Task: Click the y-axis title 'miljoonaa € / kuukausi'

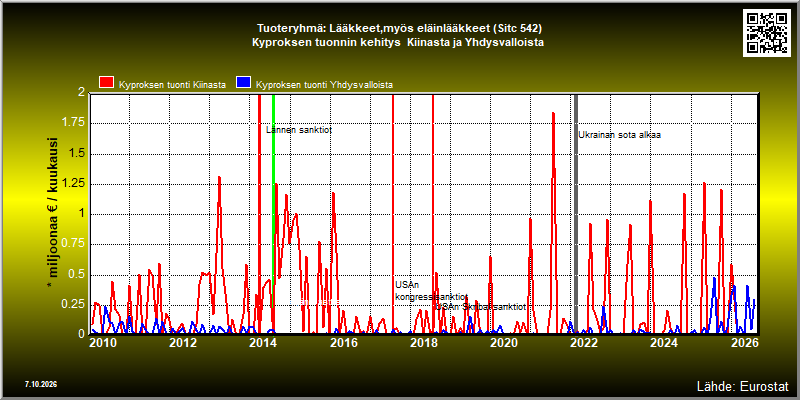Action: (x=52, y=208)
